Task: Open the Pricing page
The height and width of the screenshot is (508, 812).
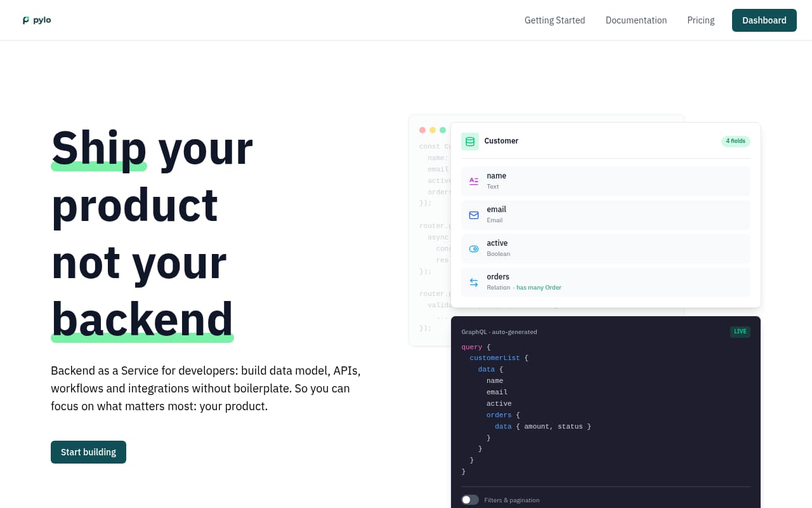Action: click(x=701, y=20)
